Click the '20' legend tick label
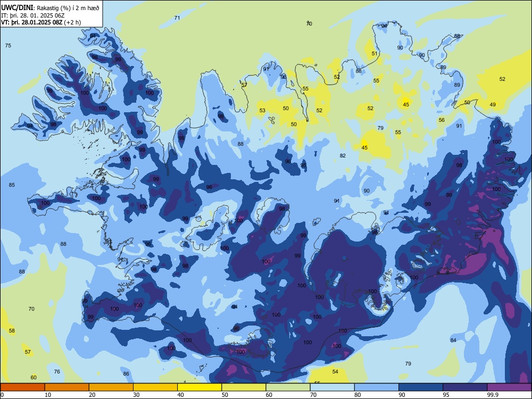Screen dimensions: 532x399 (92, 395)
